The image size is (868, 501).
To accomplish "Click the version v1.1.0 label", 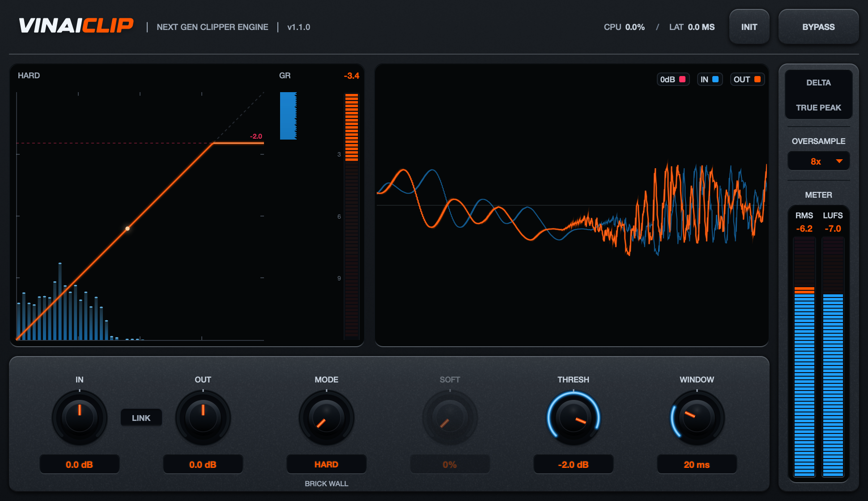I will point(298,27).
